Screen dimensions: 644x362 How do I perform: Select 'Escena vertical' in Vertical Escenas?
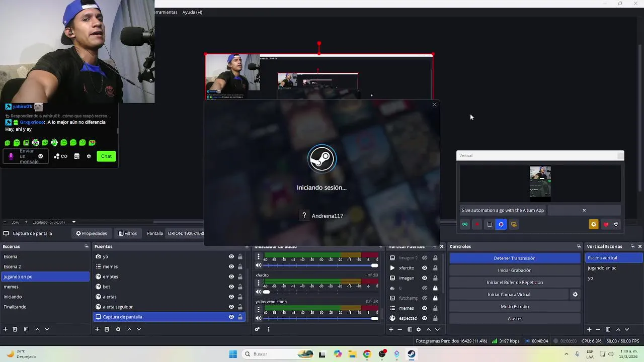click(x=614, y=258)
